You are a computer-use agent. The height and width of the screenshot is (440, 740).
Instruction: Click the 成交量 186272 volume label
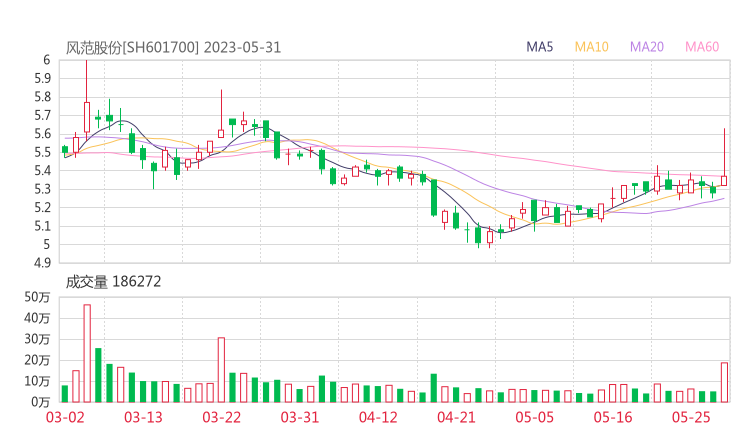(113, 282)
